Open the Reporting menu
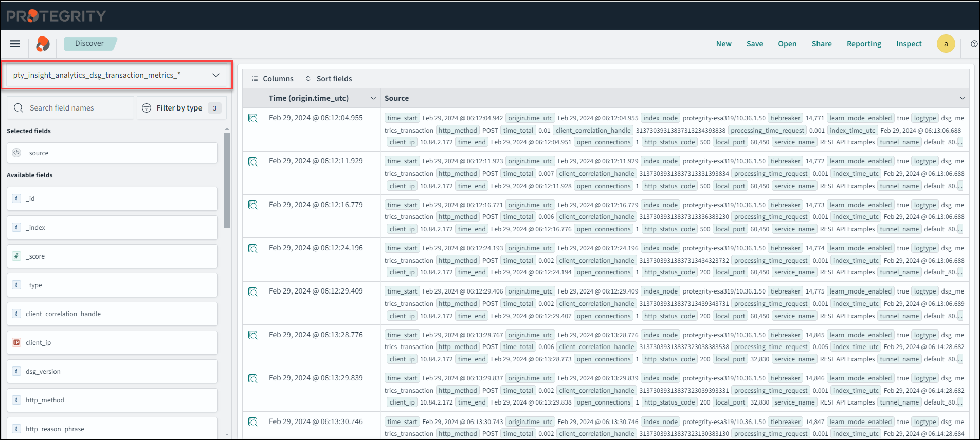Image resolution: width=980 pixels, height=440 pixels. point(864,44)
